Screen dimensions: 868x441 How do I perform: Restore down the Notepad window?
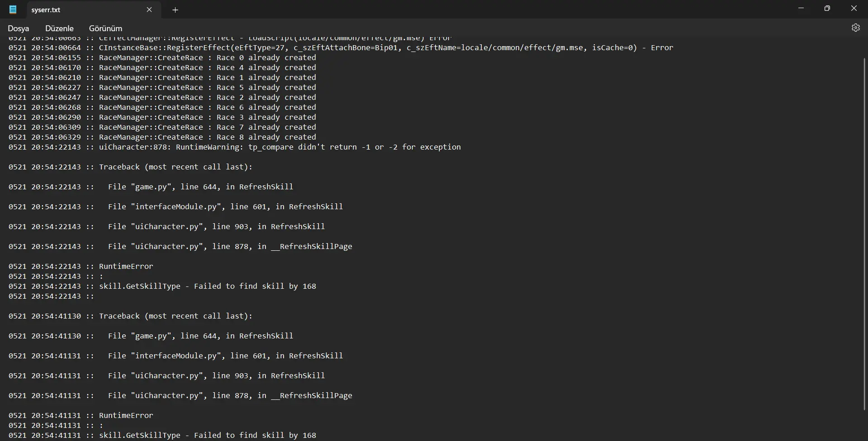(x=827, y=9)
